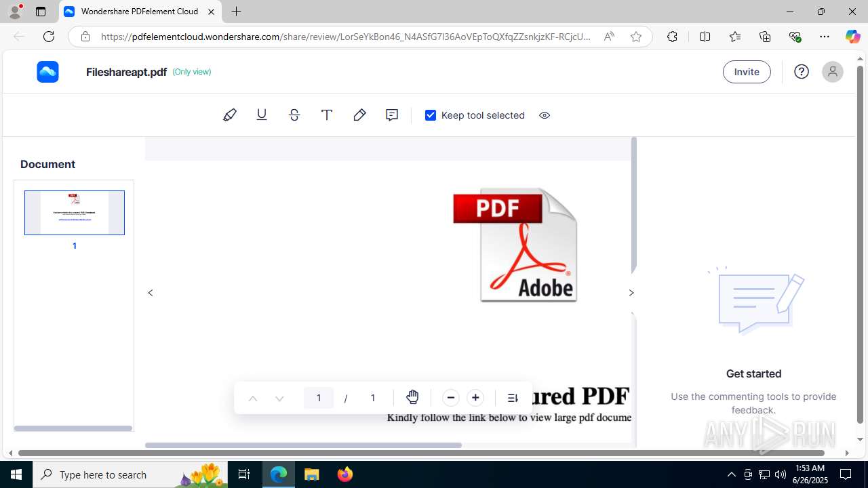The image size is (868, 488).
Task: Open the page layout options icon
Action: click(x=513, y=398)
